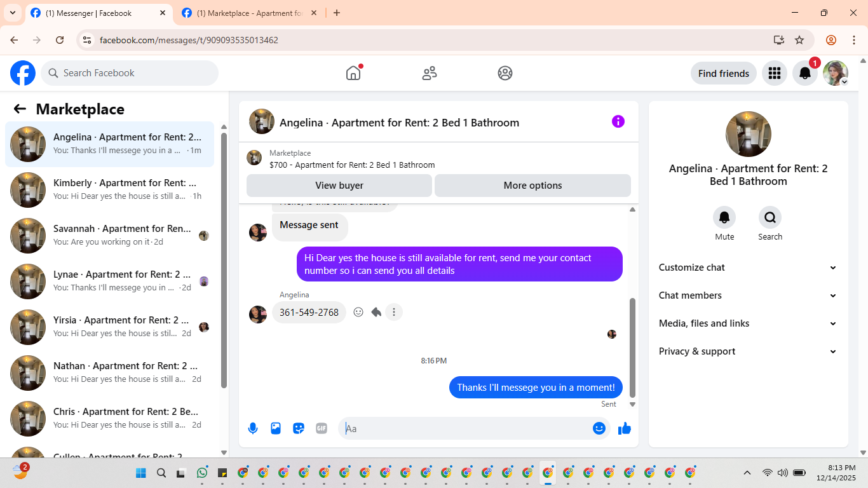Expand Chat members section

pos(748,295)
